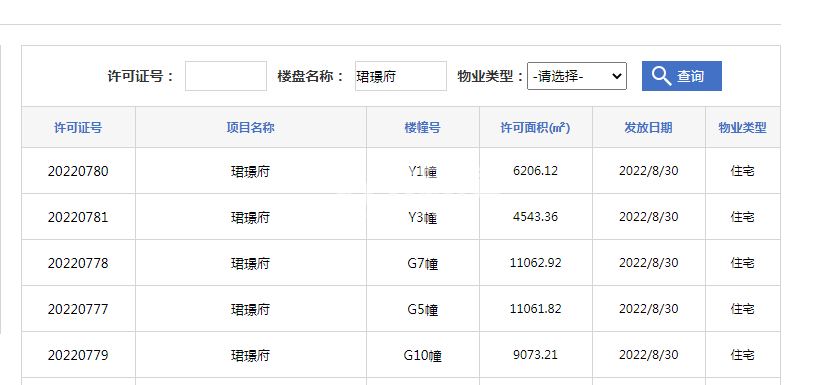
Task: Click 住宅 in the 20220777 row
Action: (x=742, y=309)
